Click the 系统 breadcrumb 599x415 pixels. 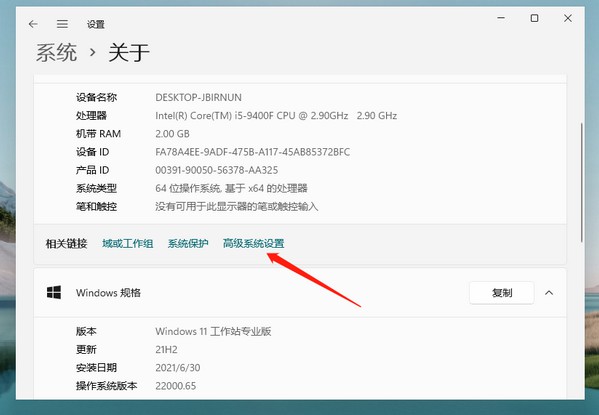pos(57,52)
